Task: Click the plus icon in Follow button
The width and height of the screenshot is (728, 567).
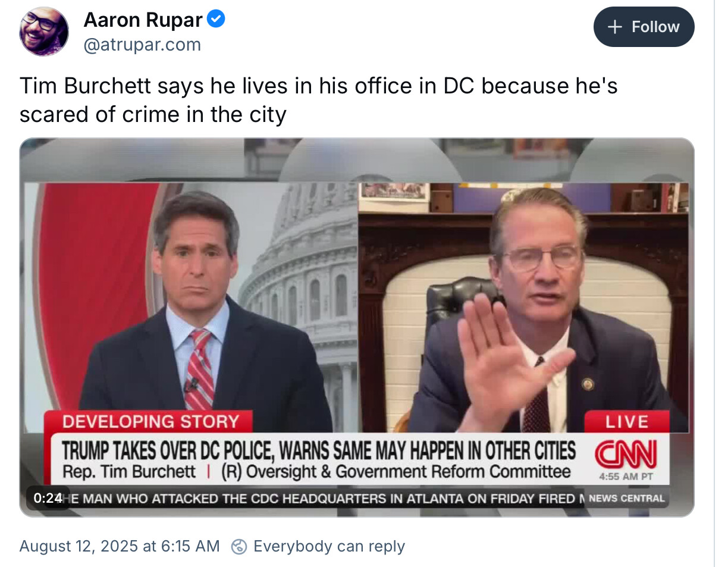Action: (615, 27)
